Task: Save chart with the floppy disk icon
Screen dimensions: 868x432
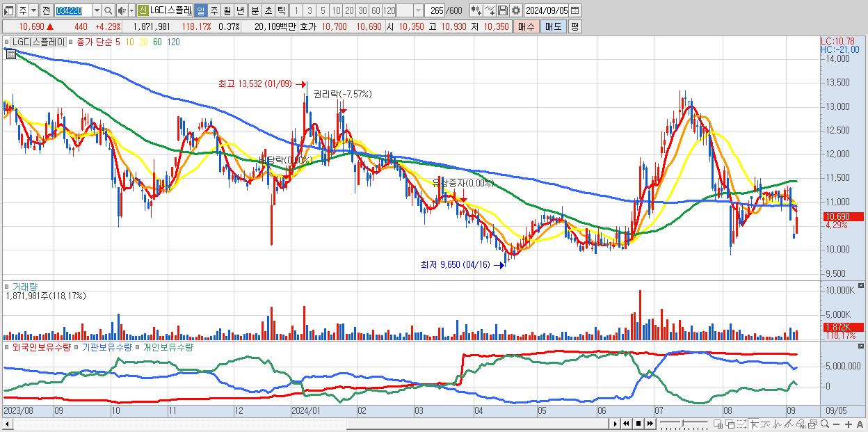Action: (x=503, y=10)
